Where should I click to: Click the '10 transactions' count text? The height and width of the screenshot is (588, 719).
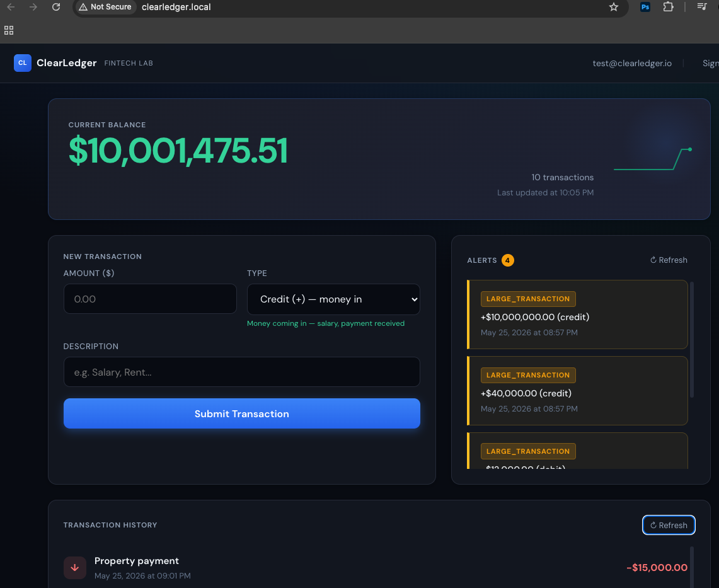tap(562, 178)
